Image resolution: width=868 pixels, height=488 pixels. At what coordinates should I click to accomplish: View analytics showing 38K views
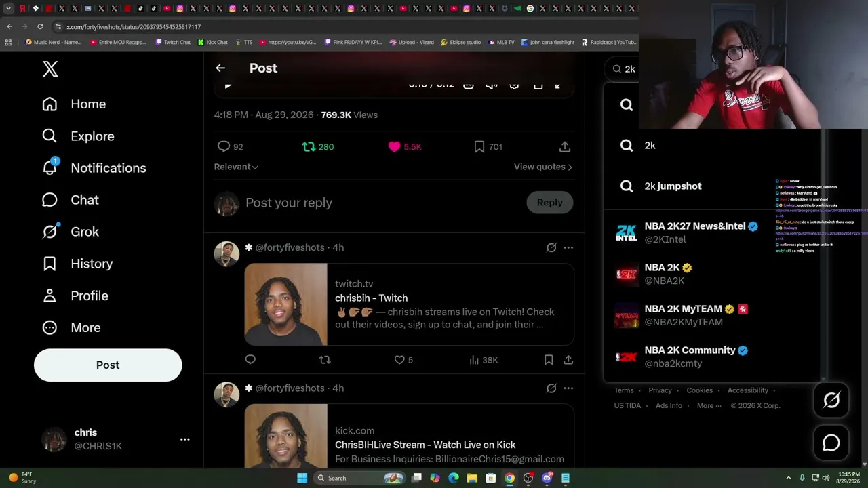484,360
